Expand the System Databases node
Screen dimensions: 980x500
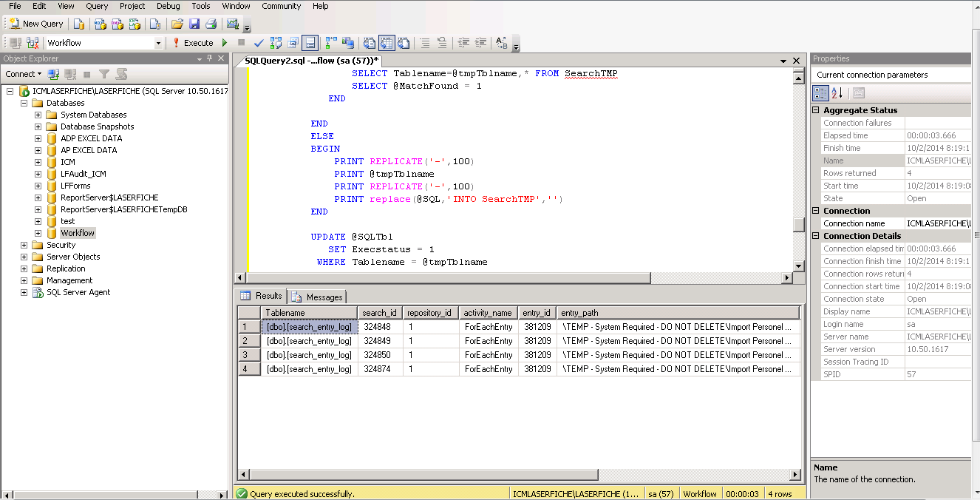tap(38, 115)
